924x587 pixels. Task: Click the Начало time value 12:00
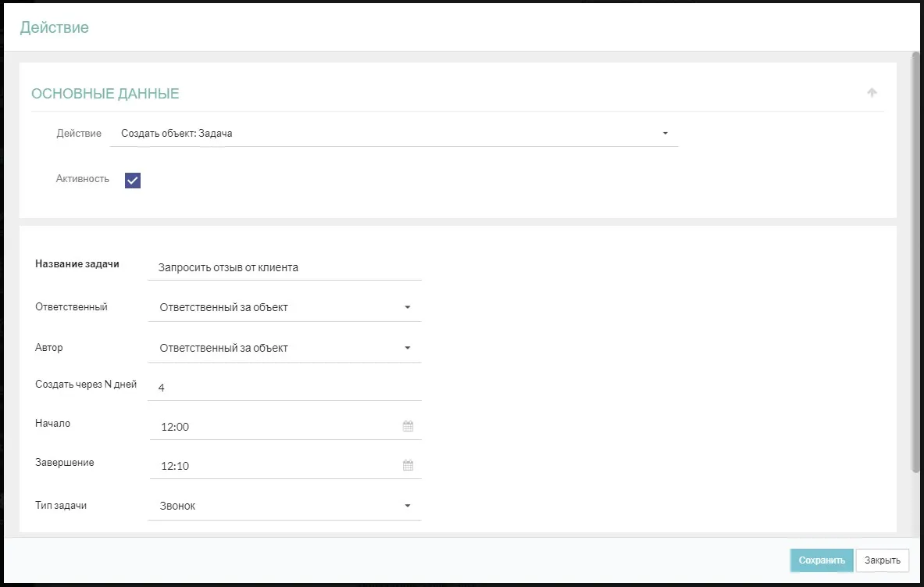pyautogui.click(x=176, y=428)
